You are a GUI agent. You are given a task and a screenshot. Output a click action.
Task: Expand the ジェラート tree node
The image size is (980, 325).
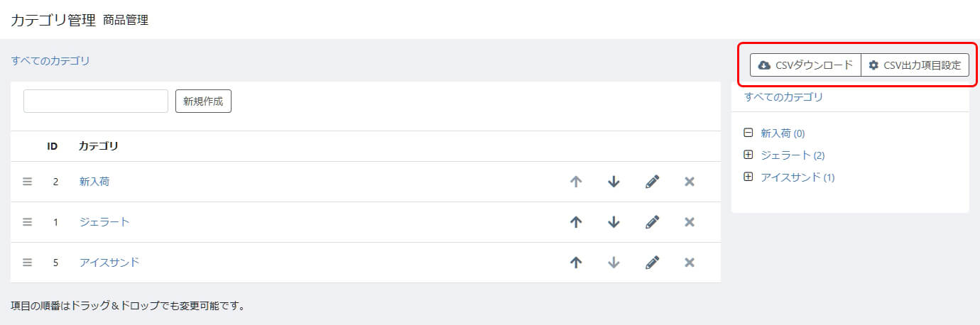748,155
